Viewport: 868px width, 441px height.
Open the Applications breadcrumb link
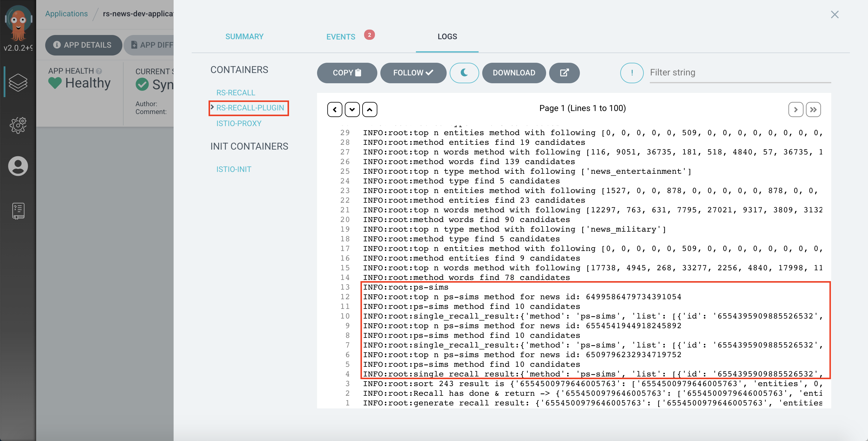tap(66, 14)
